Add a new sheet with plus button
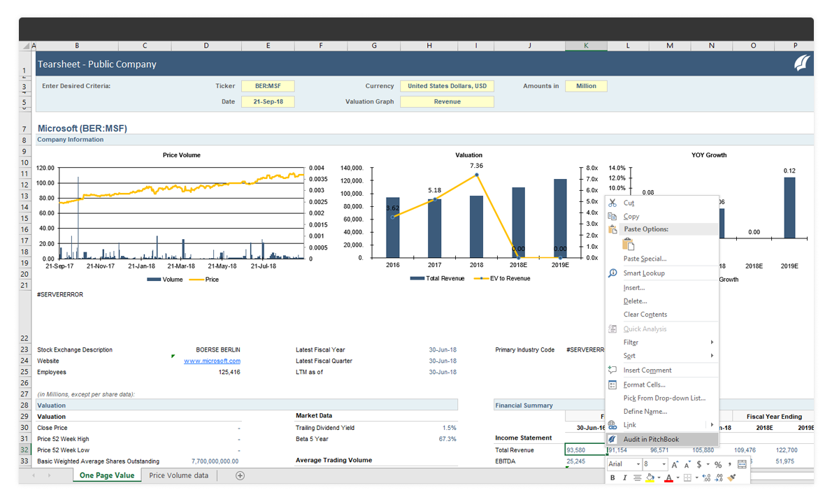 pos(240,476)
